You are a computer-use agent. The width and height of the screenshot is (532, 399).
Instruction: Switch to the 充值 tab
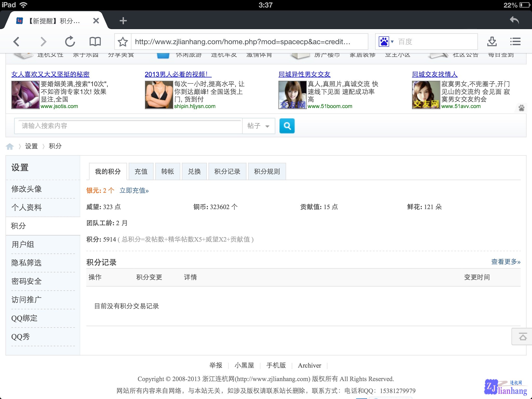pos(141,171)
